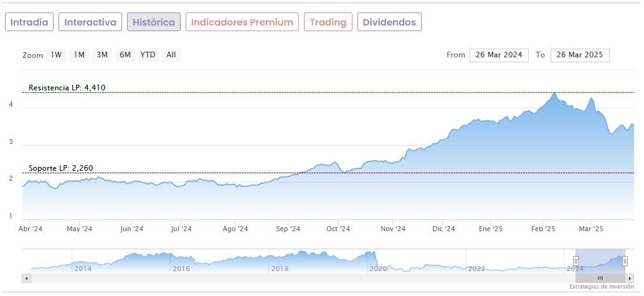Select the Histórica tab
The height and width of the screenshot is (296, 644).
tap(154, 22)
